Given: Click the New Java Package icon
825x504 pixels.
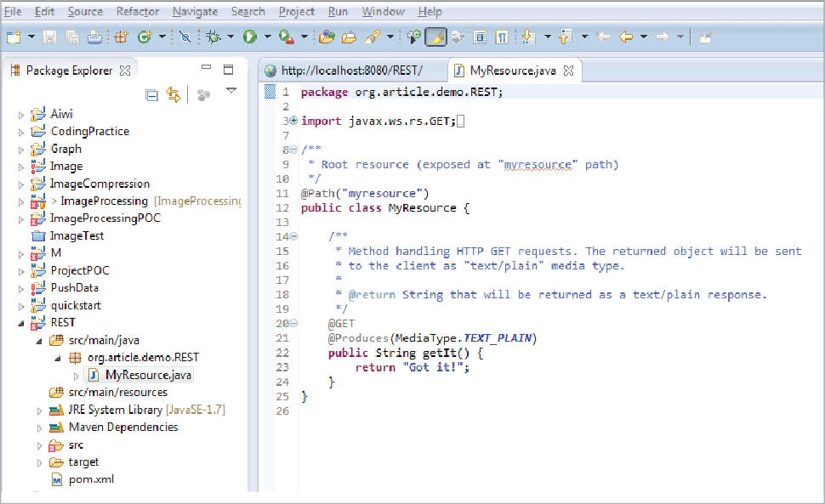Looking at the screenshot, I should click(x=120, y=37).
